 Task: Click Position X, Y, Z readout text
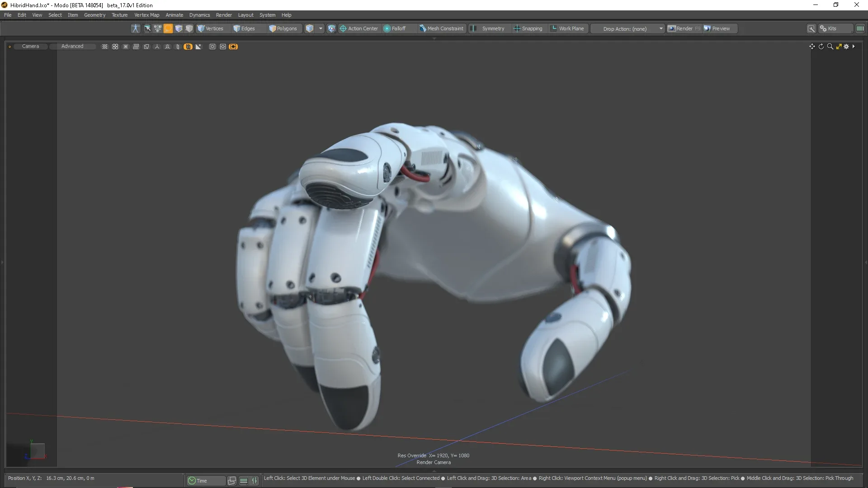coord(51,478)
